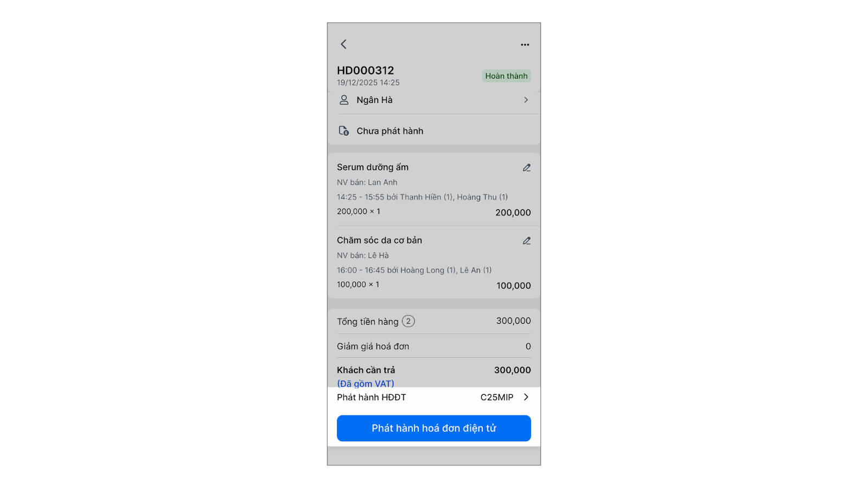Click the unissued invoice document icon
This screenshot has width=868, height=488.
pyautogui.click(x=344, y=131)
